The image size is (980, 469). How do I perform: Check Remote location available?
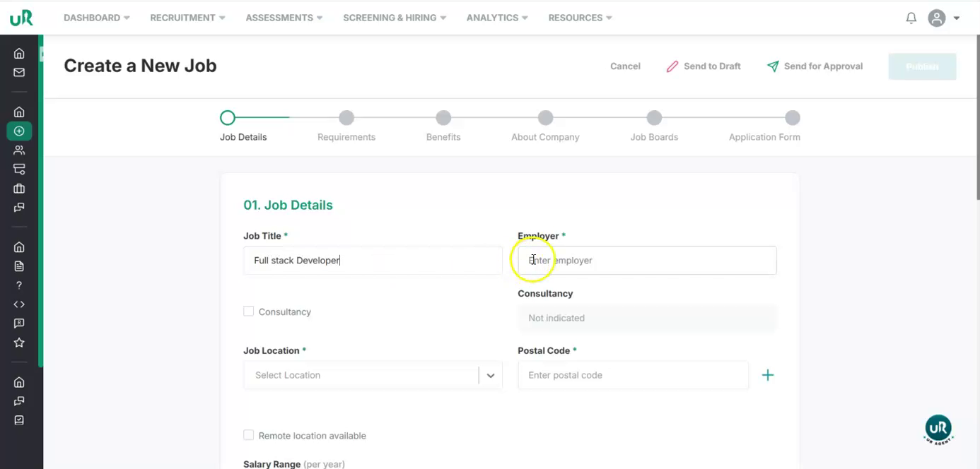click(249, 435)
